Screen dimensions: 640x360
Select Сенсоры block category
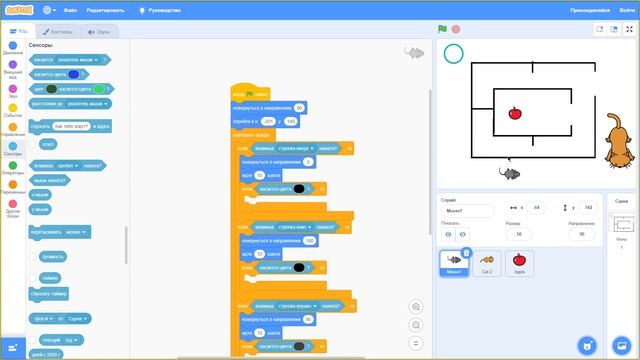13,149
